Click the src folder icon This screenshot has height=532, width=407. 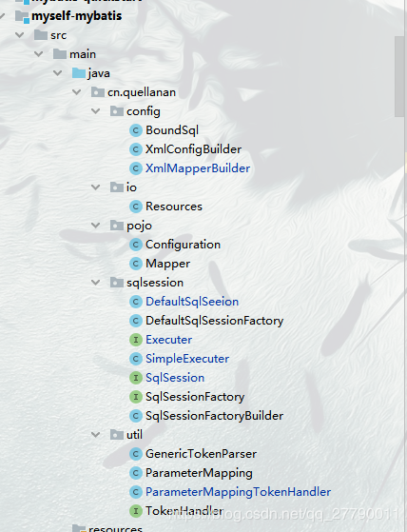point(41,35)
